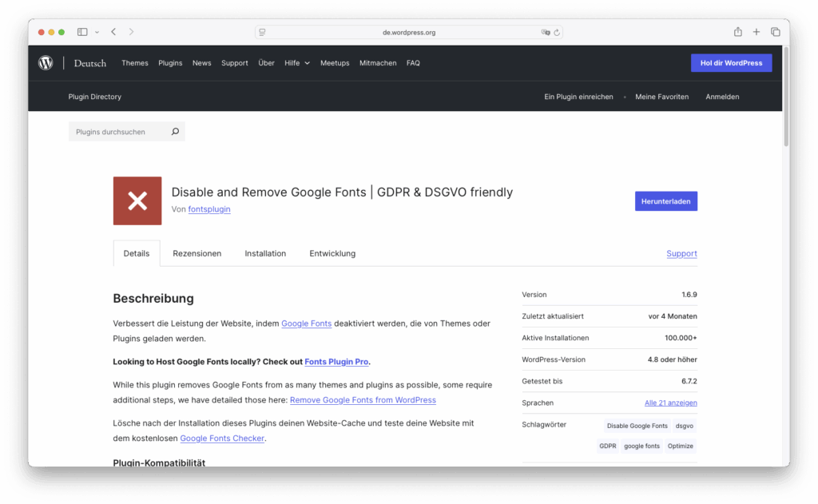Image resolution: width=818 pixels, height=504 pixels.
Task: Click the Plugin-Kompatibilität heading
Action: pyautogui.click(x=159, y=462)
